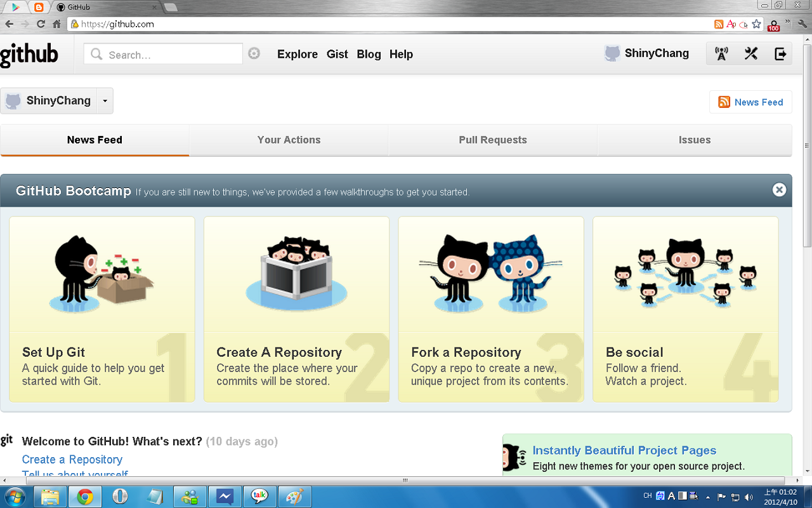Click the ShinyChang avatar in the header
Image resolution: width=812 pixels, height=508 pixels.
tap(612, 53)
